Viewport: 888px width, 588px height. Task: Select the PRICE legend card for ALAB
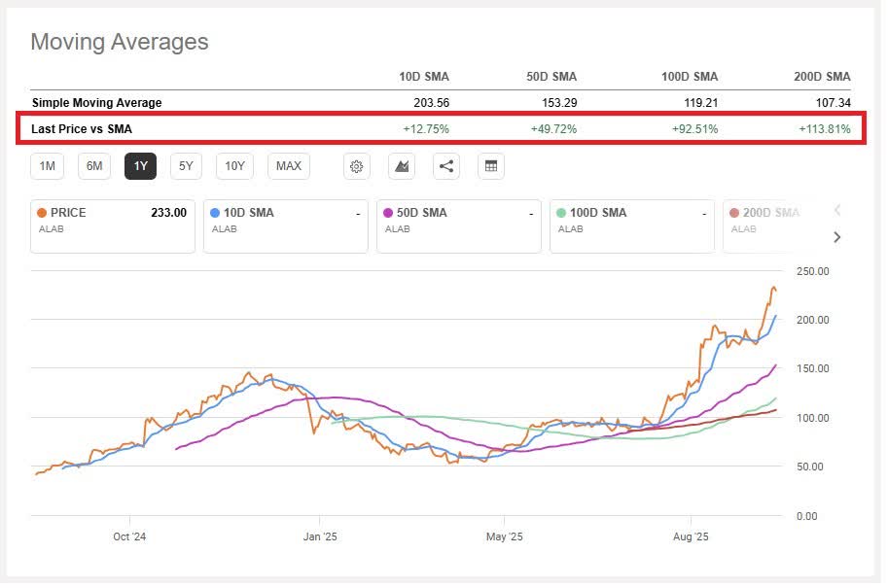[x=112, y=225]
